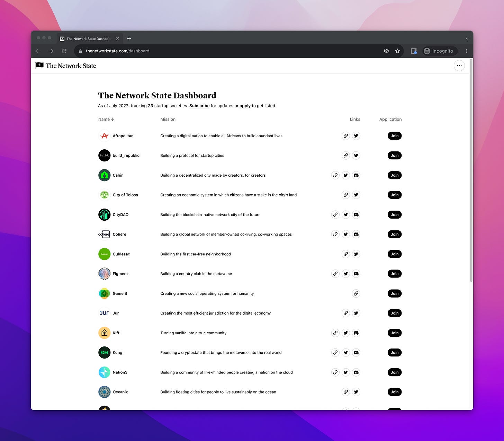504x441 pixels.
Task: Open Kift Discord icon
Action: (x=356, y=333)
